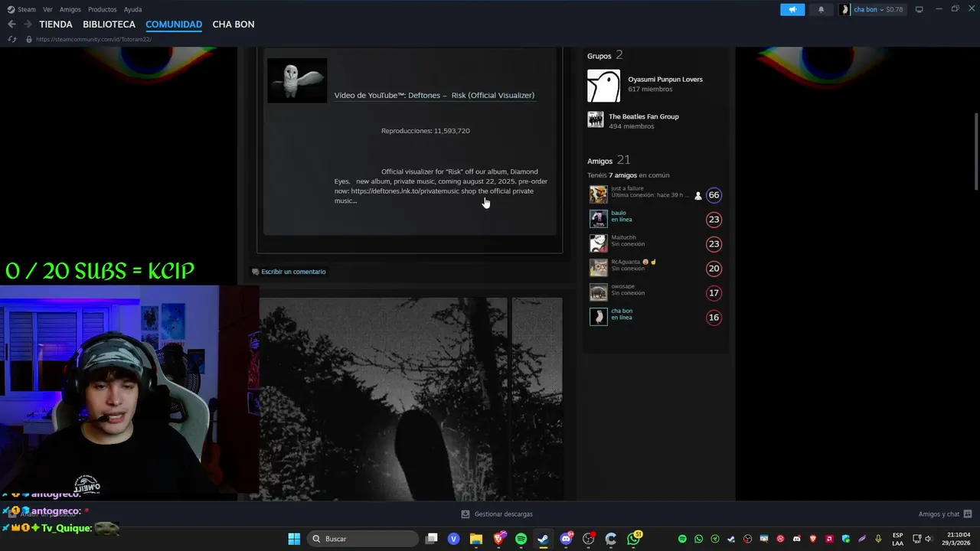Click Escribir un comentario
This screenshot has height=551, width=980.
(289, 272)
